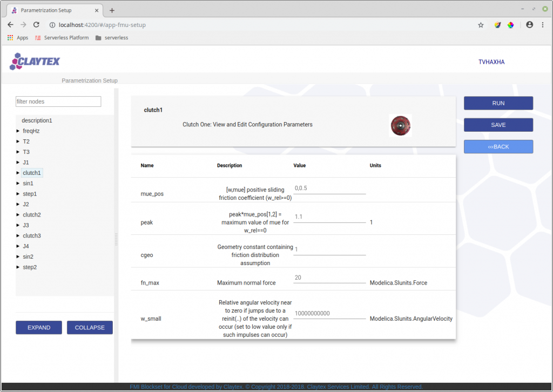Expand the step1 node arrow
553x392 pixels.
click(18, 194)
